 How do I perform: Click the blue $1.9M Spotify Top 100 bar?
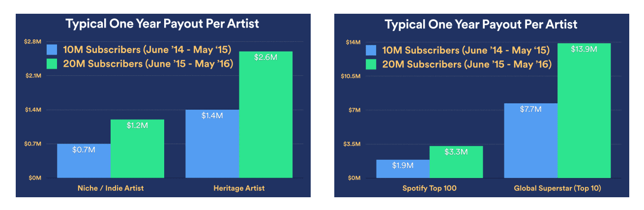(403, 168)
